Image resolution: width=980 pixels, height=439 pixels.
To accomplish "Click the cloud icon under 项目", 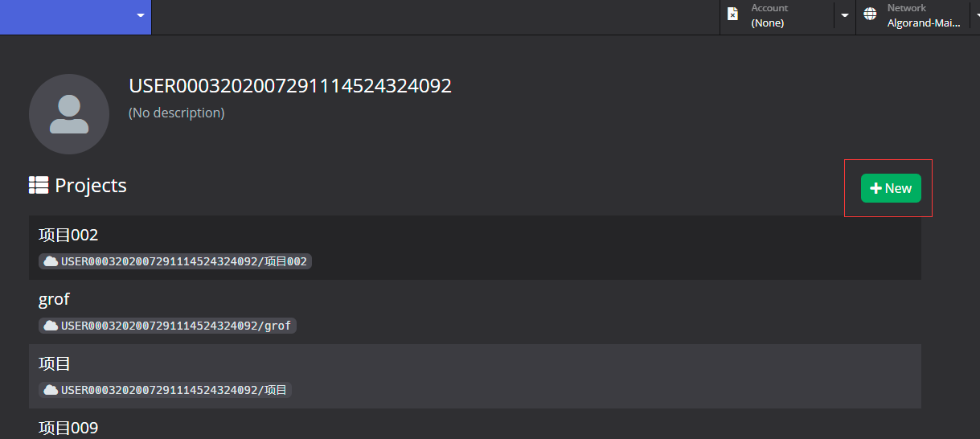I will 51,390.
